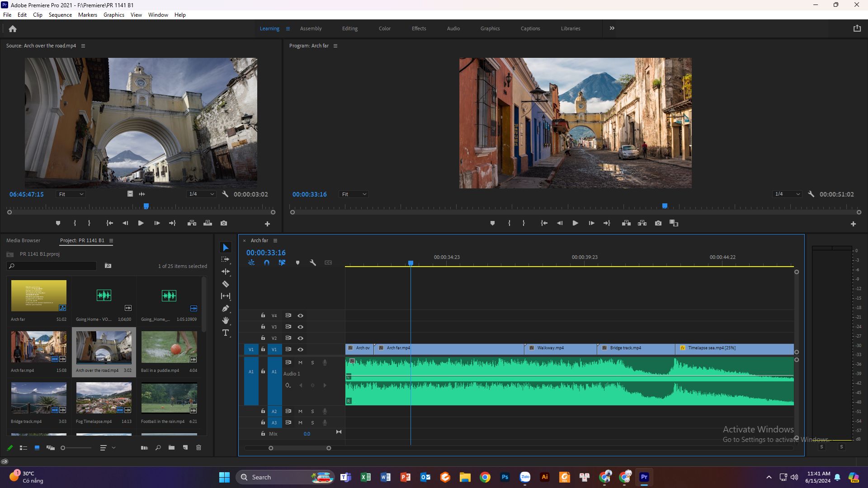Step forward one frame in Program monitor

(x=591, y=223)
